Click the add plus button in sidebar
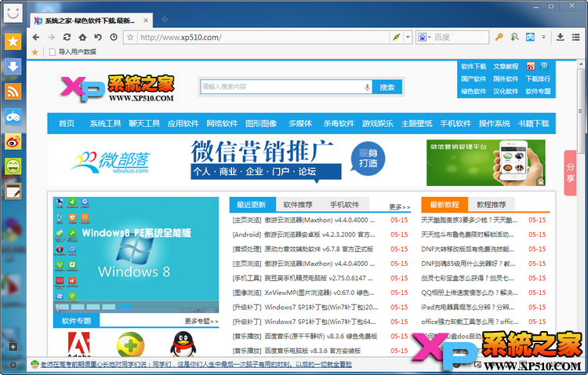 click(x=13, y=347)
